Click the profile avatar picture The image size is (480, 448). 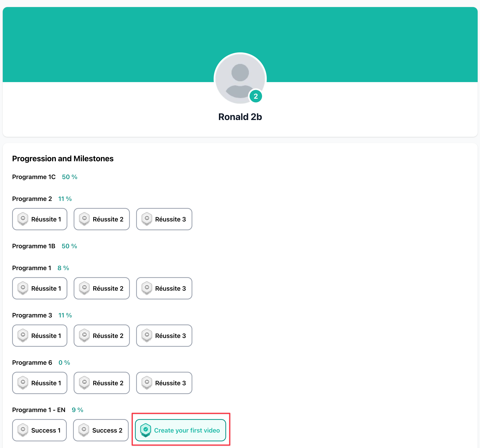pyautogui.click(x=240, y=79)
